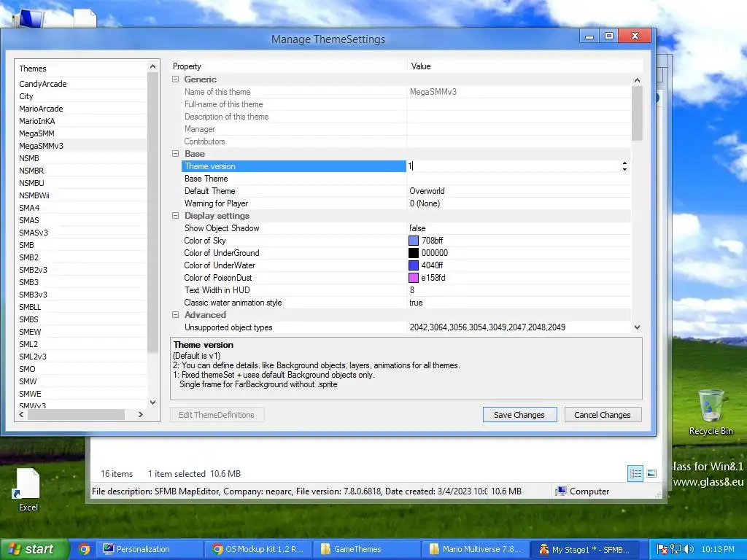Click the Color of UnderGround swatch
This screenshot has height=560, width=747.
coord(414,253)
